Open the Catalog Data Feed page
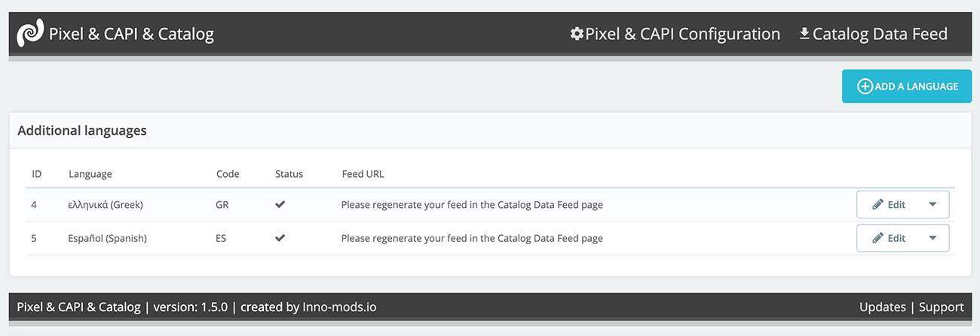 pyautogui.click(x=880, y=34)
